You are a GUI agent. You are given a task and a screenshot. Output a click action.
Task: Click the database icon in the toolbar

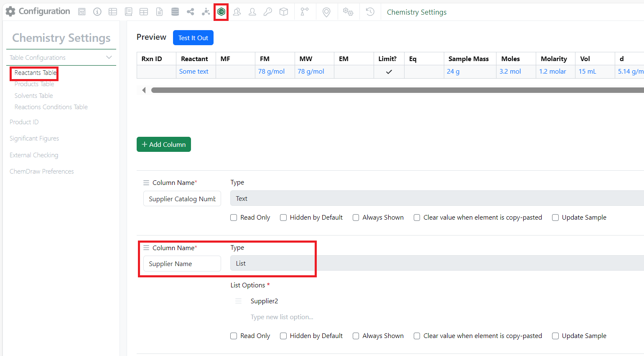[175, 11]
